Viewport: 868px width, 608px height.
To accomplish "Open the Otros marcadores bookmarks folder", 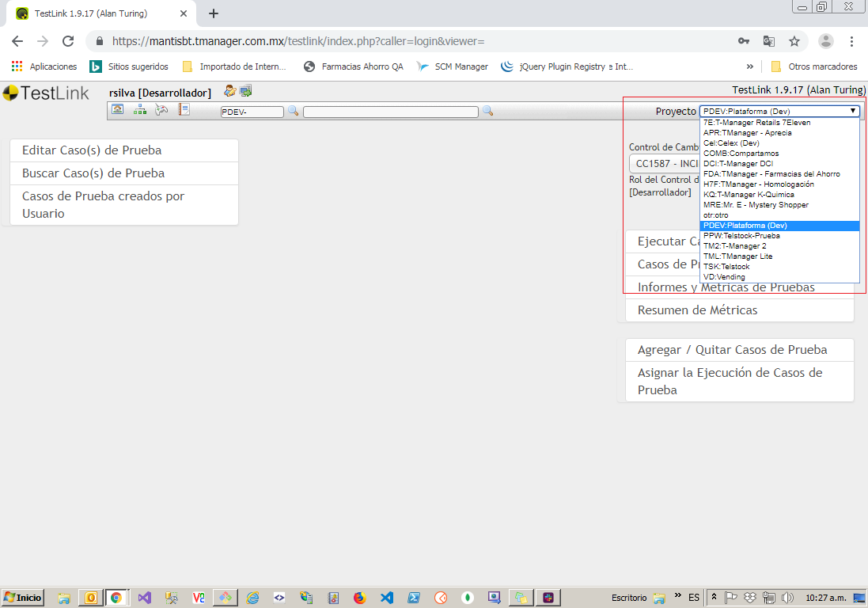I will click(814, 66).
